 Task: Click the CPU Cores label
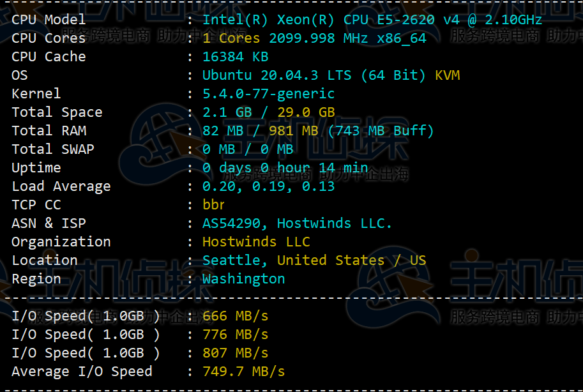(49, 38)
